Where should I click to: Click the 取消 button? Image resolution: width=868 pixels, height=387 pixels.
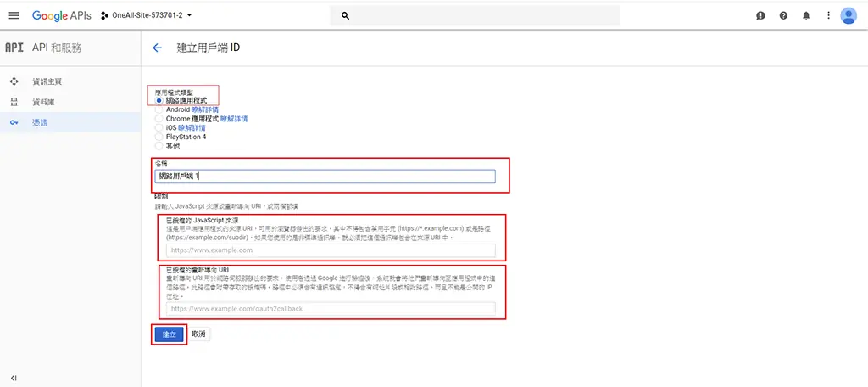[x=198, y=334]
